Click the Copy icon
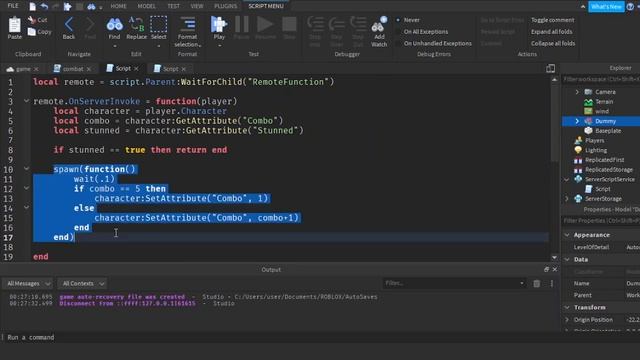 (x=32, y=31)
